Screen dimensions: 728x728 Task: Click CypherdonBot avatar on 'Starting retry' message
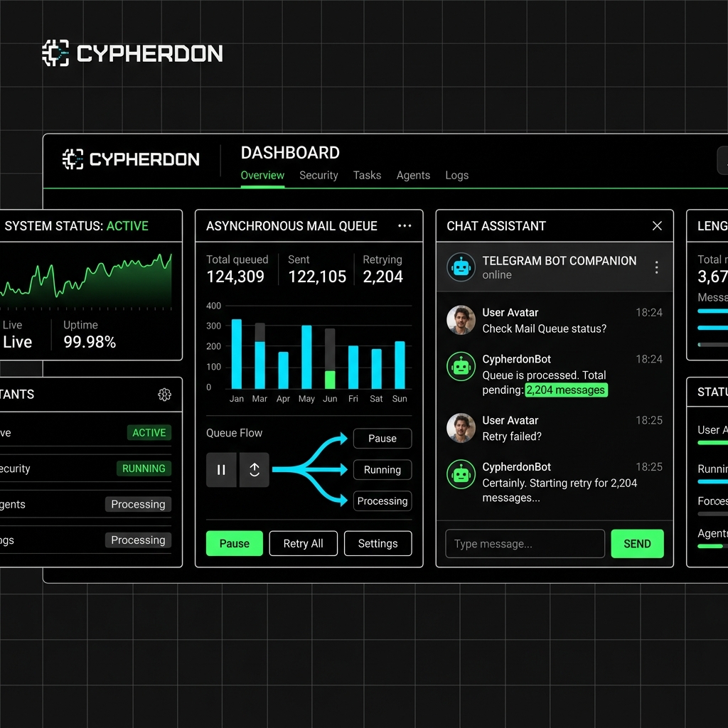coord(461,474)
